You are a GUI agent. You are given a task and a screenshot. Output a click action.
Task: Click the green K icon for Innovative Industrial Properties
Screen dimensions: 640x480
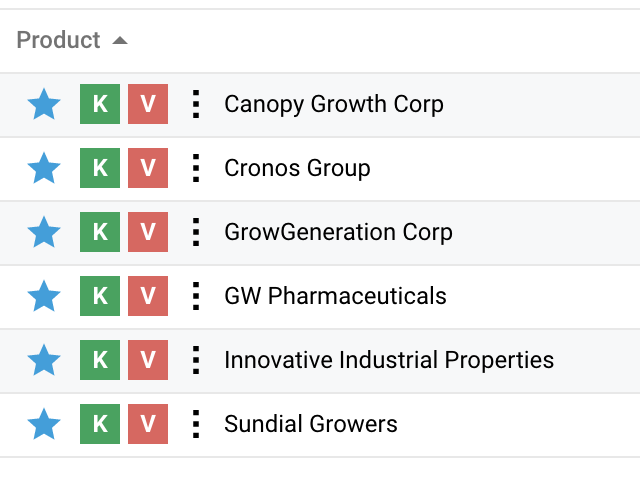[x=100, y=360]
